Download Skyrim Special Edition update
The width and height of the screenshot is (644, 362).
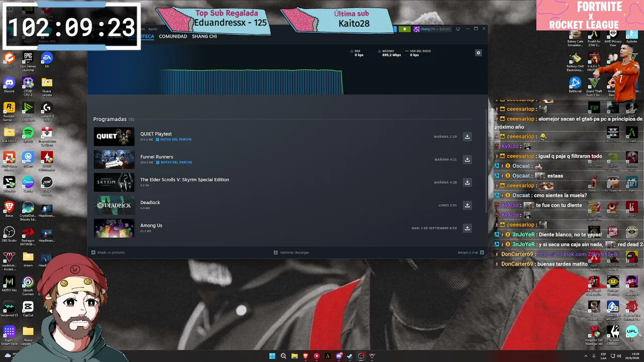pyautogui.click(x=467, y=183)
